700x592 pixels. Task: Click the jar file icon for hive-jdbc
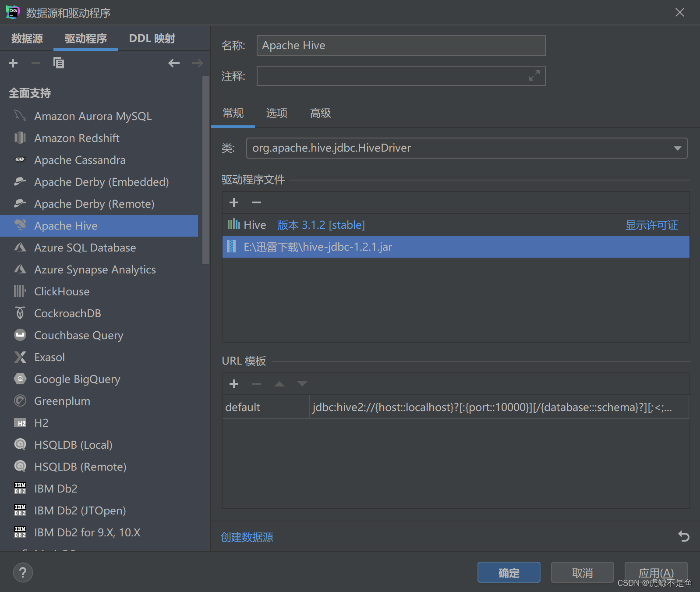232,247
